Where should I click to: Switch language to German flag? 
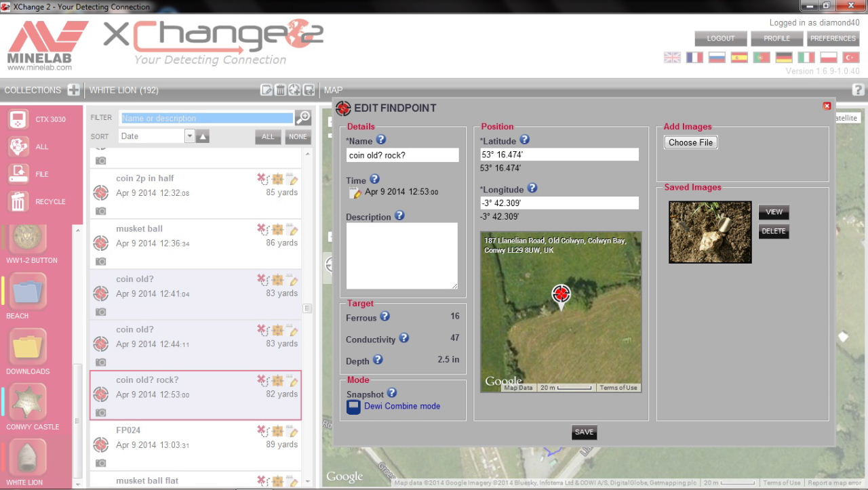pyautogui.click(x=784, y=58)
